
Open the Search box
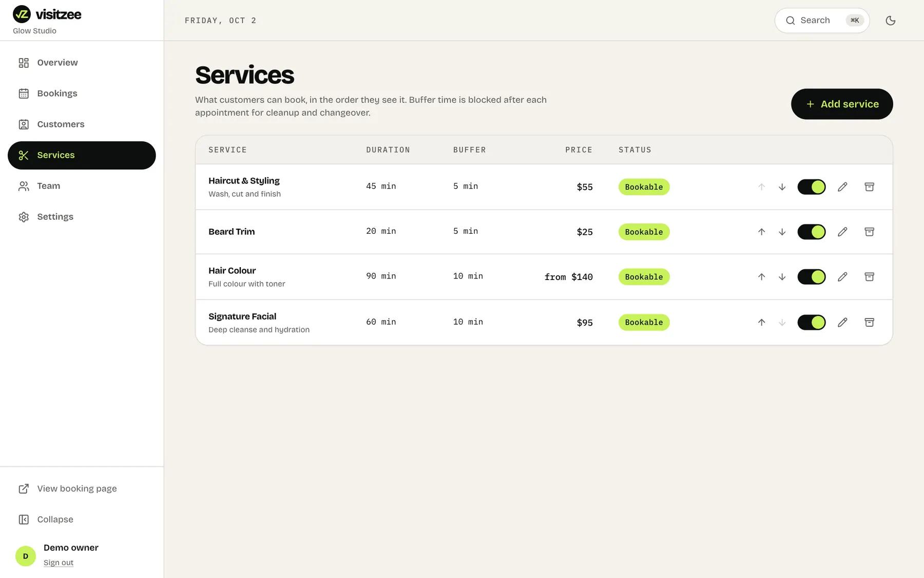click(822, 21)
